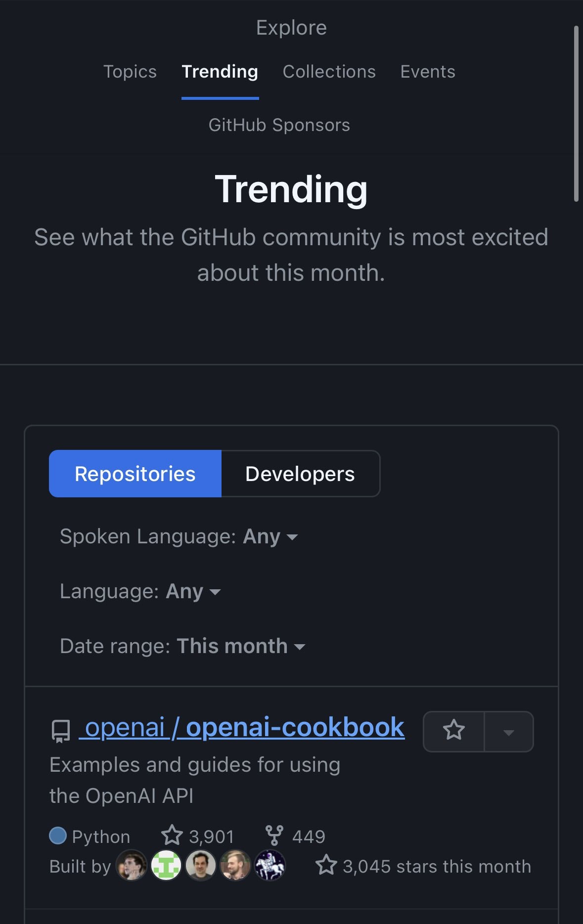Go to the Topics tab
The width and height of the screenshot is (583, 924).
[x=130, y=72]
